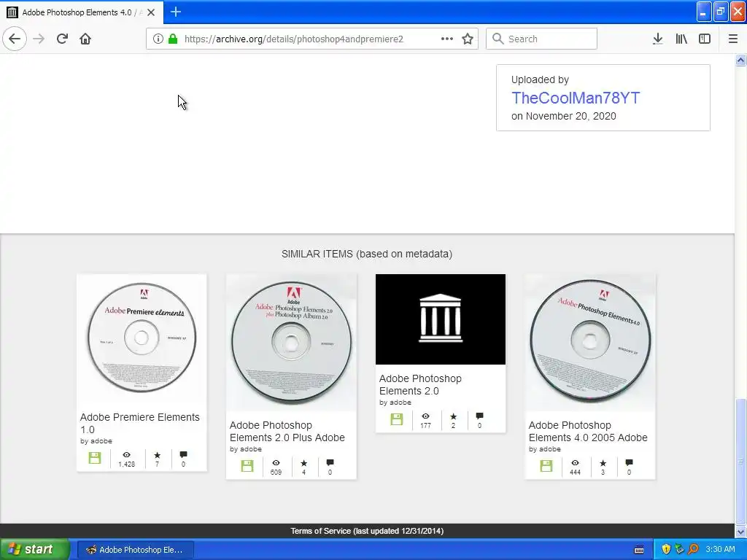This screenshot has height=560, width=747.
Task: Click the green secure connection padlock
Action: click(x=173, y=39)
